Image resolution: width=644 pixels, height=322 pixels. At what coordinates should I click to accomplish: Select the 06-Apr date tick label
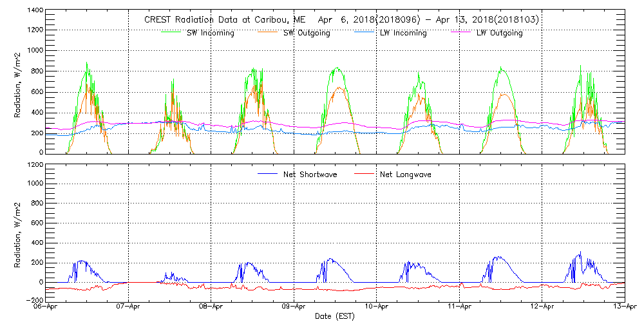46,308
